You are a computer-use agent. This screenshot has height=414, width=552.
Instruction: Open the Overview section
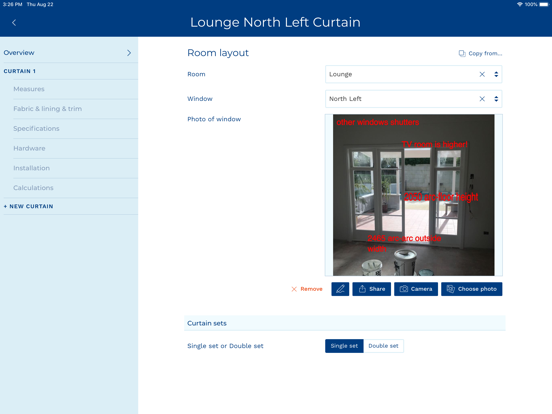(69, 53)
